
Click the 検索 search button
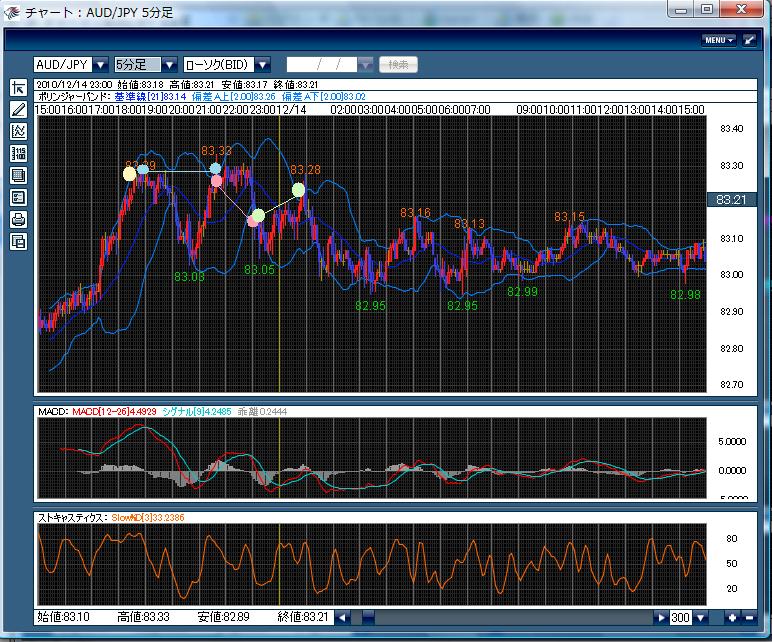pos(398,64)
